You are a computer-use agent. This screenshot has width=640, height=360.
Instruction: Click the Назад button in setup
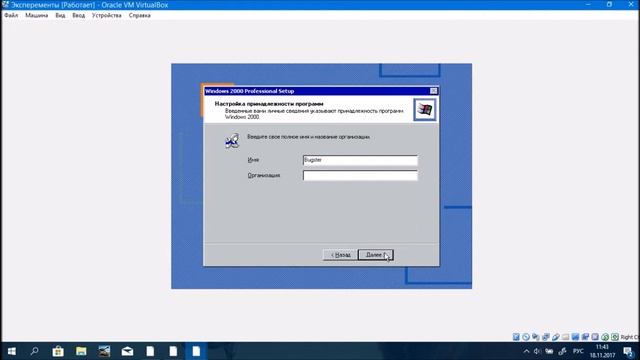click(x=340, y=255)
